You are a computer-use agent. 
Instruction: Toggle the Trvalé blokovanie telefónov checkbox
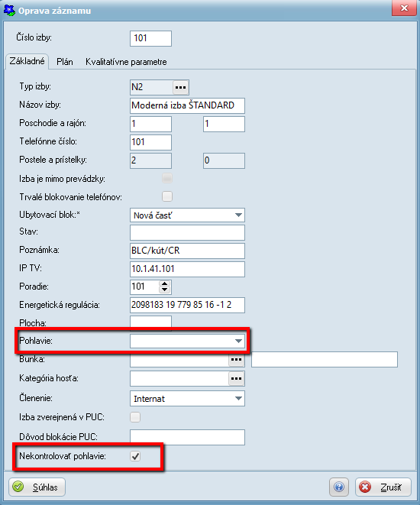[x=167, y=196]
